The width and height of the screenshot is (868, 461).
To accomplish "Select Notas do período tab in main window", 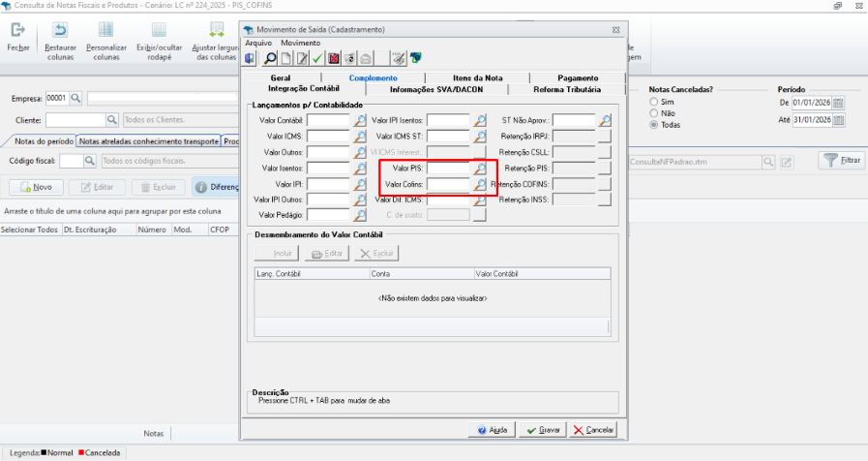I will point(44,141).
